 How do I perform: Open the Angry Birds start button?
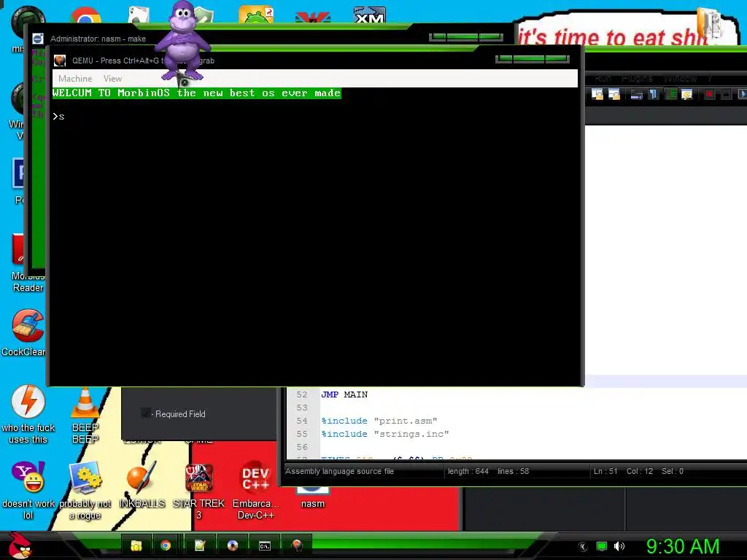tap(20, 545)
